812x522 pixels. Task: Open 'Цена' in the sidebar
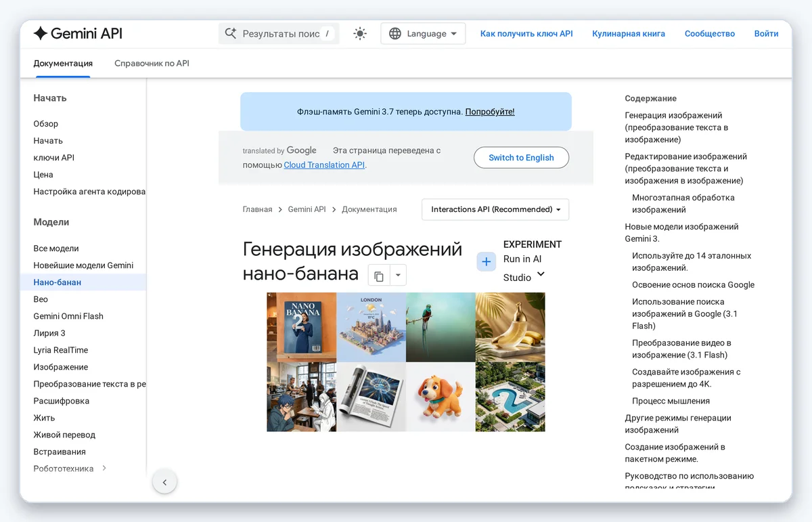point(43,175)
